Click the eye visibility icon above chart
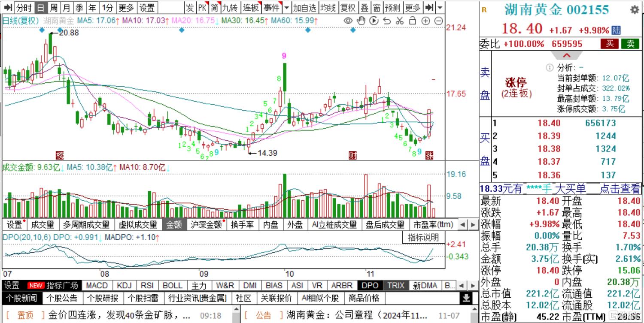644x323 pixels. tap(348, 21)
